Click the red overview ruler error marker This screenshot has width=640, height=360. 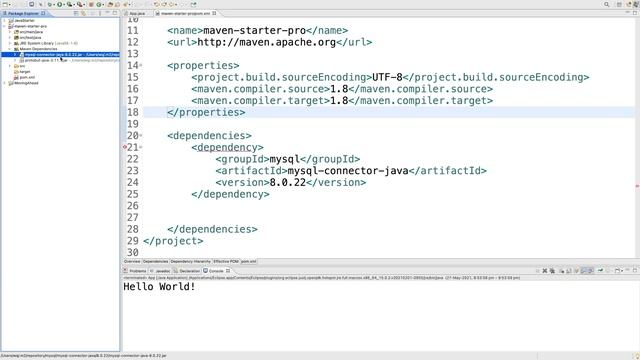pos(637,186)
